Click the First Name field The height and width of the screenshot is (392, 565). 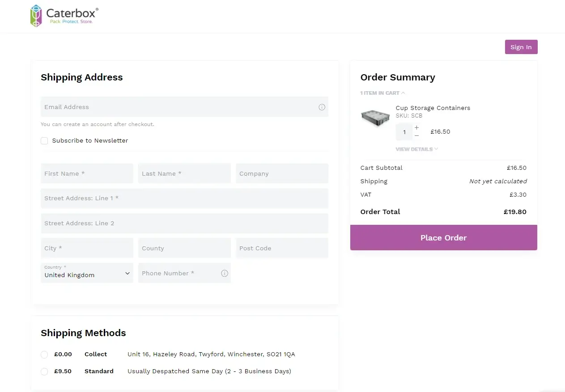(x=87, y=173)
